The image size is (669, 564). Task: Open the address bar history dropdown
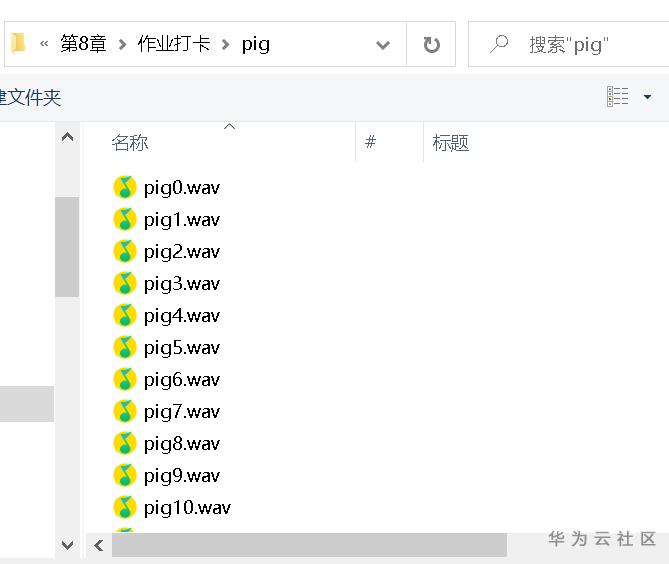[382, 45]
